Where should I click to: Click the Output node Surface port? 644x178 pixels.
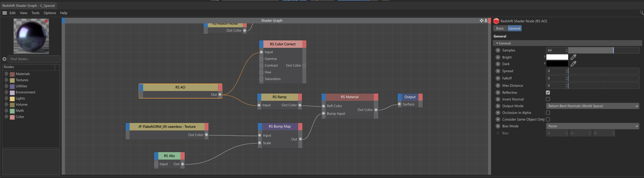400,104
